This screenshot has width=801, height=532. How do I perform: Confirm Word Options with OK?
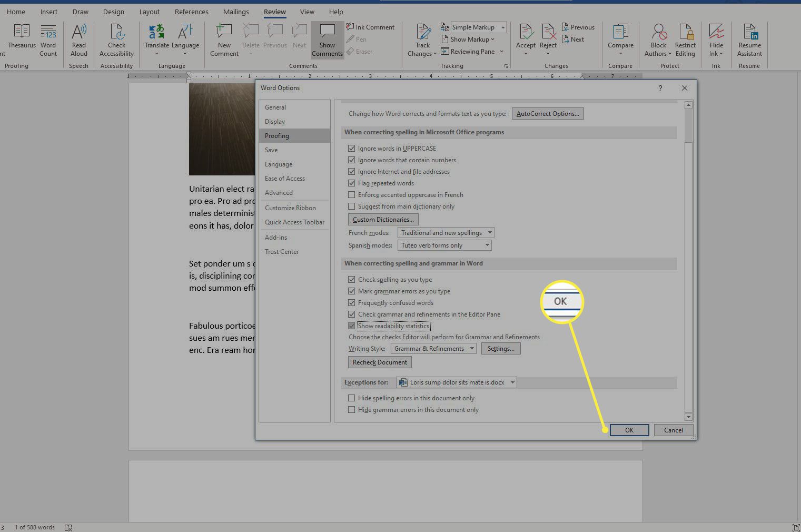coord(629,430)
